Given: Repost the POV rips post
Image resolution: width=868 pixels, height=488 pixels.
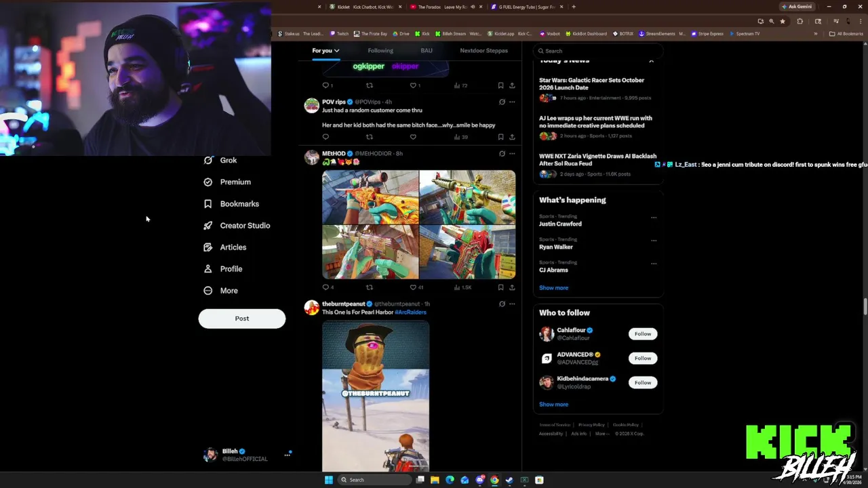Looking at the screenshot, I should 370,137.
